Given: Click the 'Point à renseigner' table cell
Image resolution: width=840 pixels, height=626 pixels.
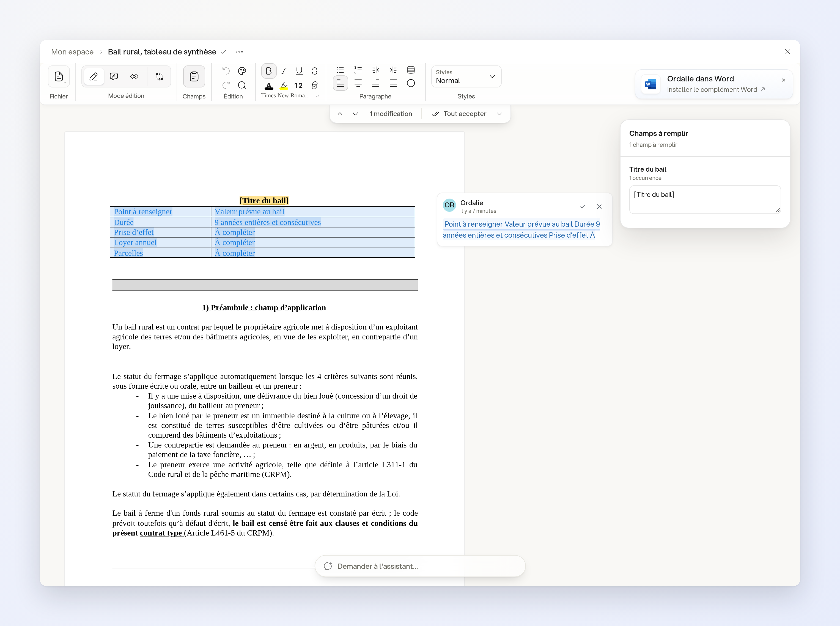Looking at the screenshot, I should [160, 212].
